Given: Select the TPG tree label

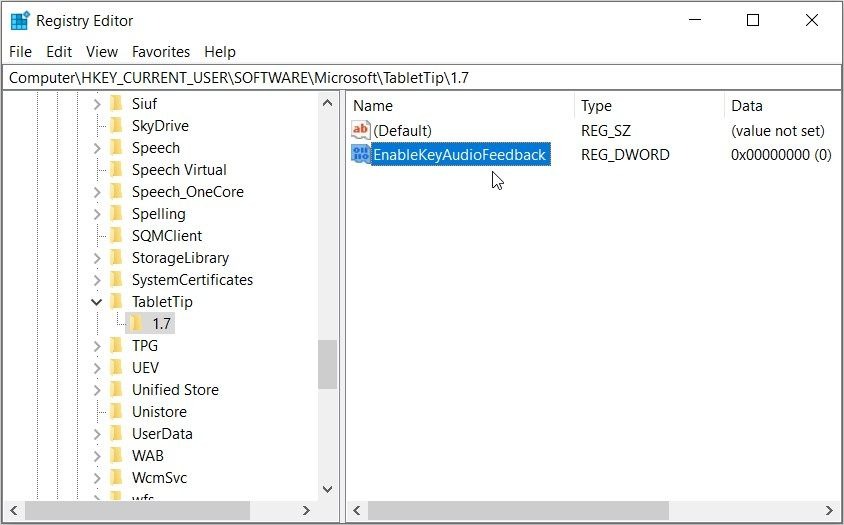Looking at the screenshot, I should (145, 345).
